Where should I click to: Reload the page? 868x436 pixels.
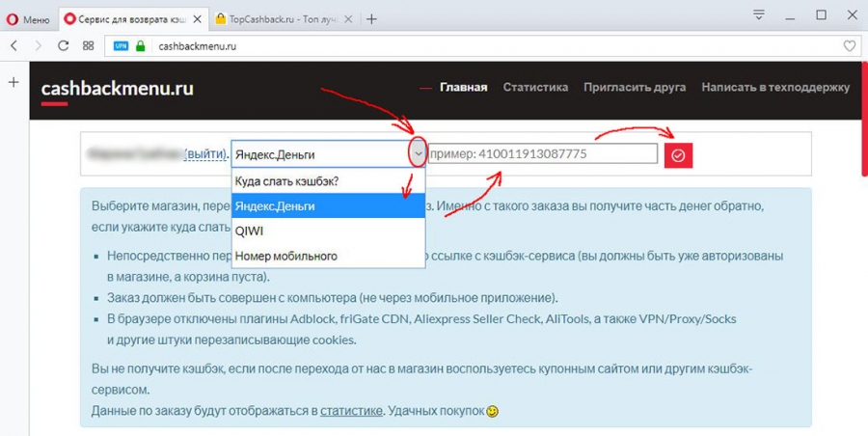click(63, 46)
